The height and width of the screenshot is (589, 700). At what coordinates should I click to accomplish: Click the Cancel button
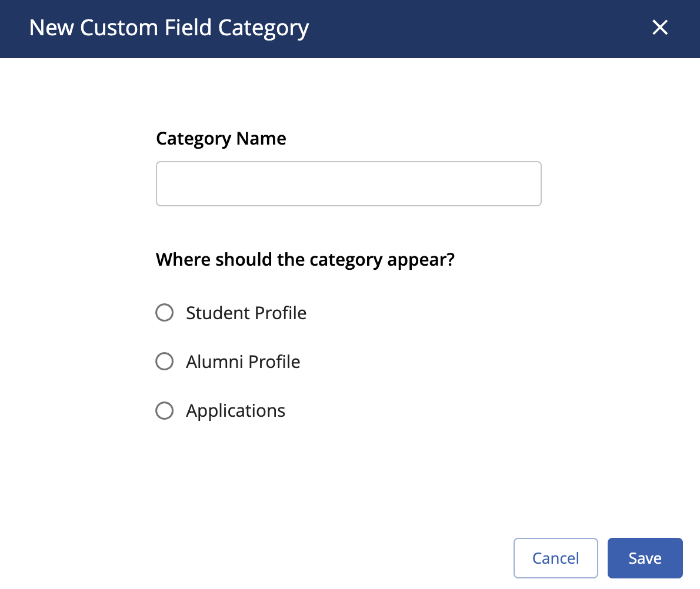[x=555, y=558]
